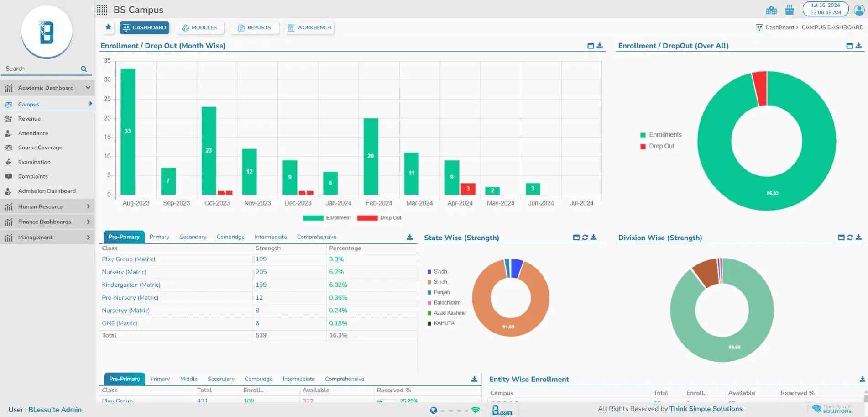Image resolution: width=868 pixels, height=417 pixels.
Task: Maximize the Enrollment Over All chart panel
Action: (849, 46)
